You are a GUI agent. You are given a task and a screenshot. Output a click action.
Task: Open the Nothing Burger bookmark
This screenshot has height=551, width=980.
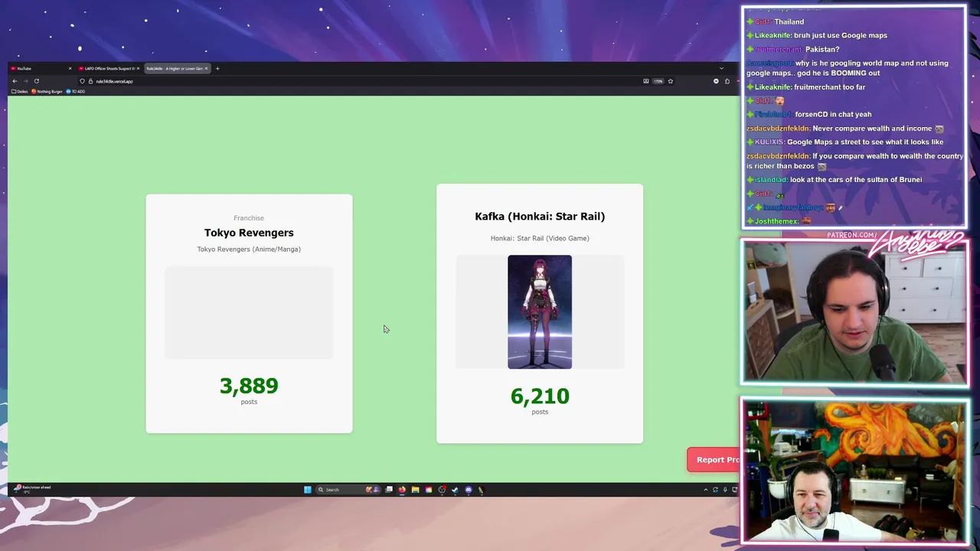coord(47,91)
